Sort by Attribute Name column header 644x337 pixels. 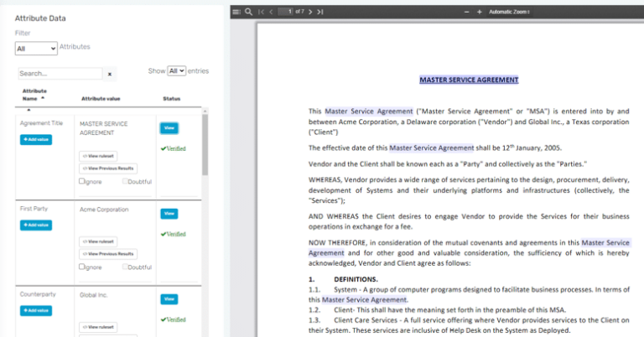34,95
